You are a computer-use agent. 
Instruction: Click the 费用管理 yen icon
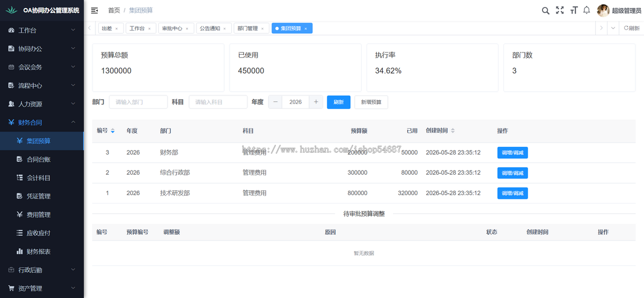[x=20, y=214]
